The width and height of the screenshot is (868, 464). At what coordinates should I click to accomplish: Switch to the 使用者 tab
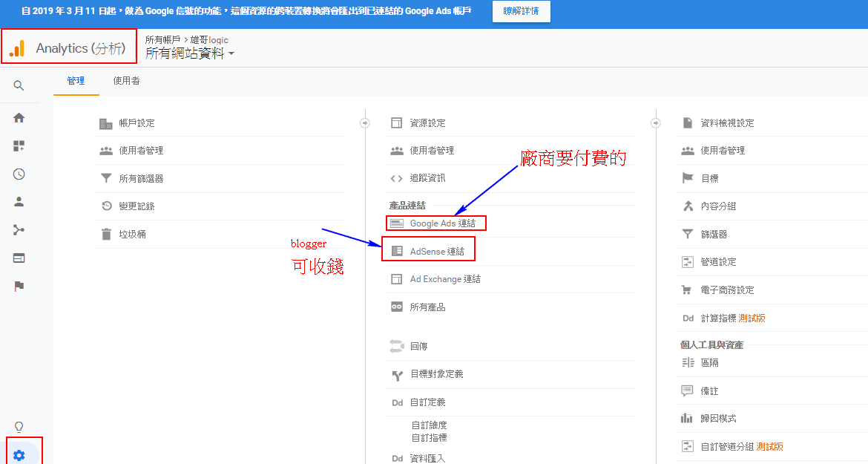pyautogui.click(x=126, y=81)
